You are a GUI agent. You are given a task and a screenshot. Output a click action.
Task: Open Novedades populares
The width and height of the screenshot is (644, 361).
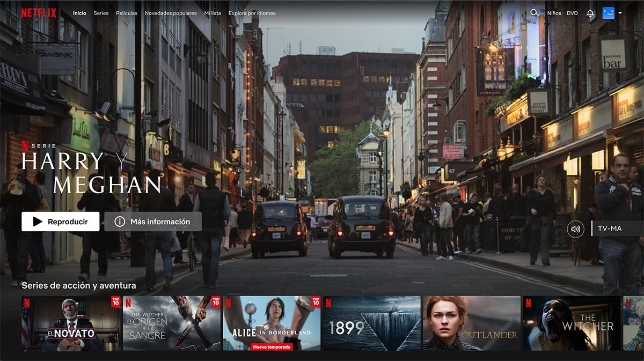coord(171,13)
